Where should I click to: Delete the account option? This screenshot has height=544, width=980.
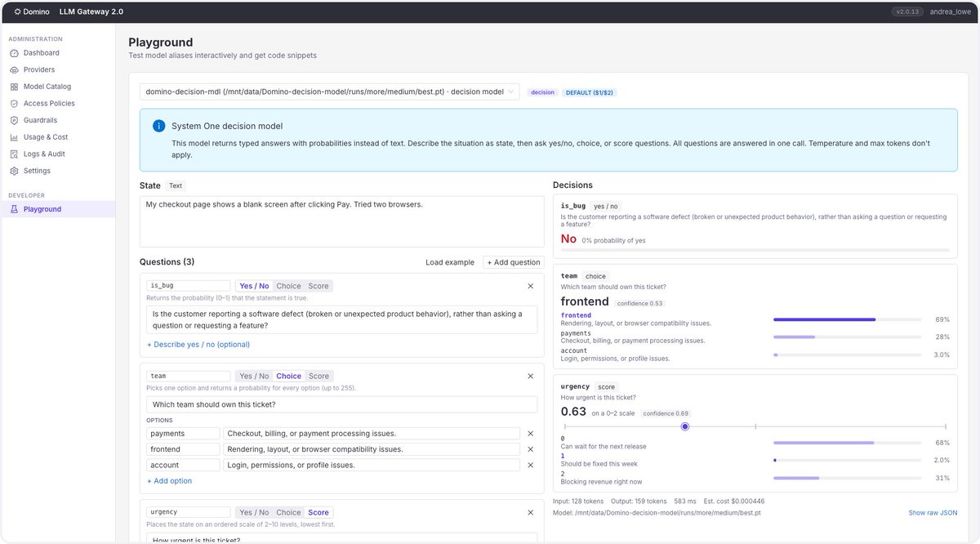530,465
